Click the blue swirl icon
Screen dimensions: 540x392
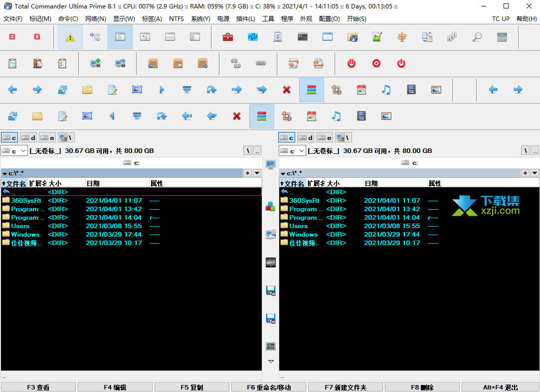click(x=253, y=37)
